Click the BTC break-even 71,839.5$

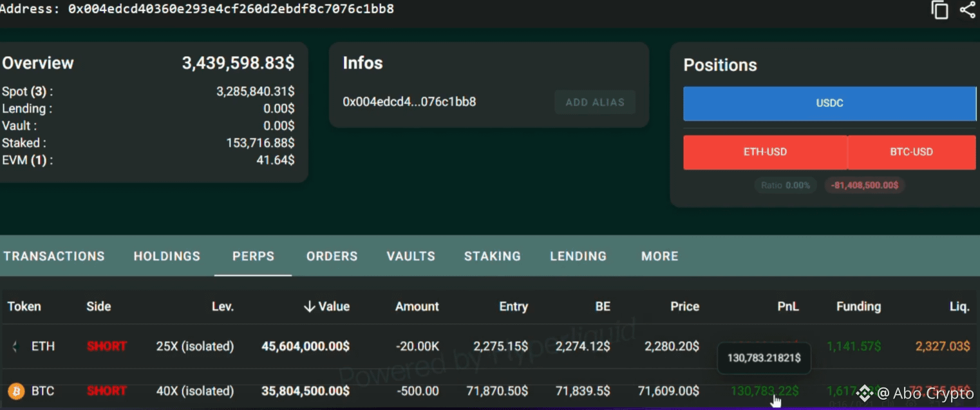[583, 391]
